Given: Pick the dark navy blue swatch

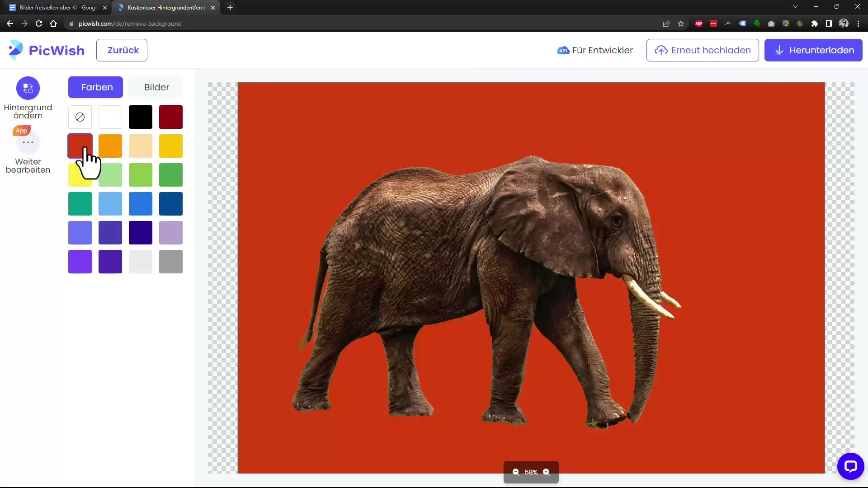Looking at the screenshot, I should (171, 204).
